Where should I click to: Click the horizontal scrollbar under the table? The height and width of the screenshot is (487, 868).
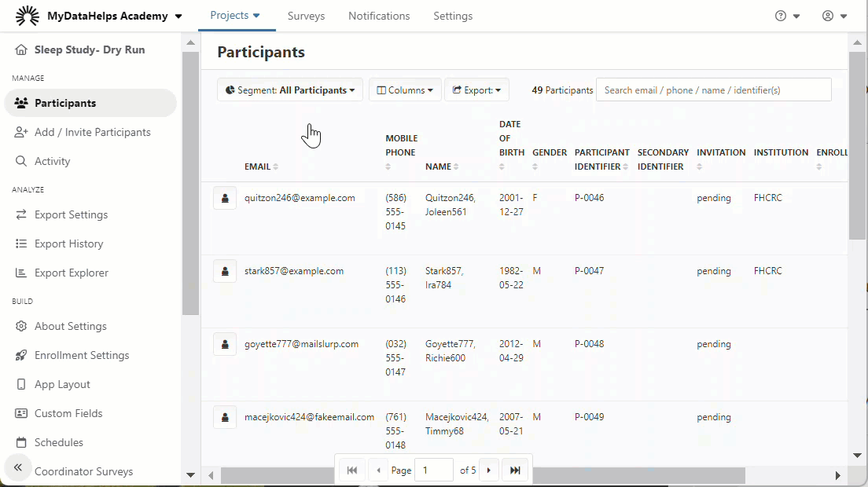[x=482, y=475]
